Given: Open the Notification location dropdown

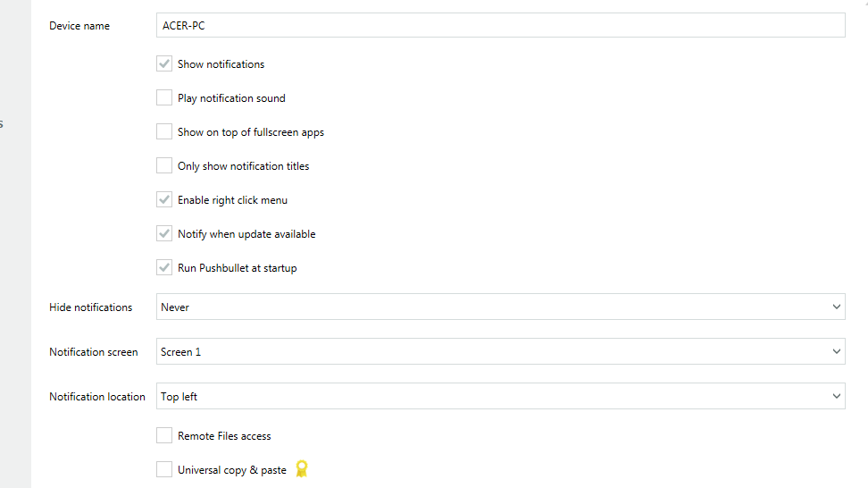Looking at the screenshot, I should coord(500,396).
